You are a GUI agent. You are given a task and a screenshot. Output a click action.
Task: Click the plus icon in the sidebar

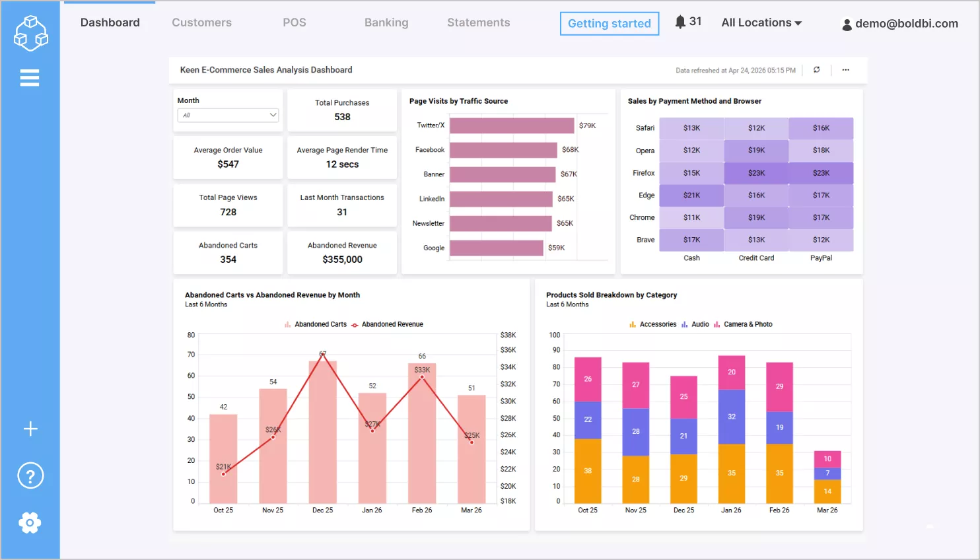(x=30, y=429)
